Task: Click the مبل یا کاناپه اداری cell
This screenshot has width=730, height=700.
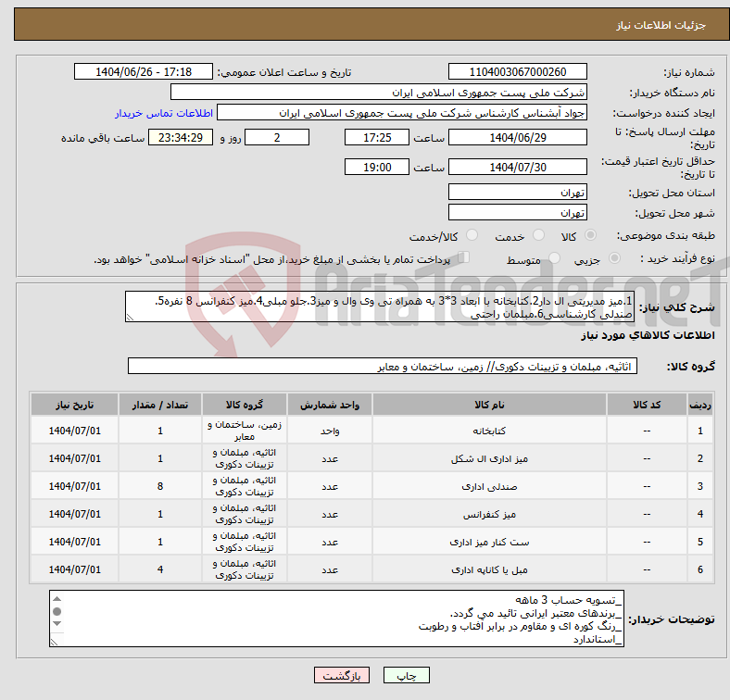Action: point(489,569)
